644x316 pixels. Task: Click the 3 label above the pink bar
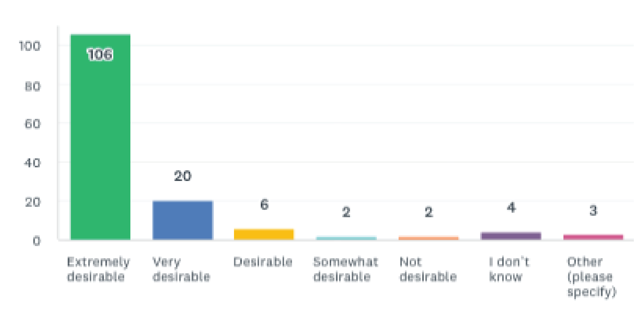(x=593, y=211)
